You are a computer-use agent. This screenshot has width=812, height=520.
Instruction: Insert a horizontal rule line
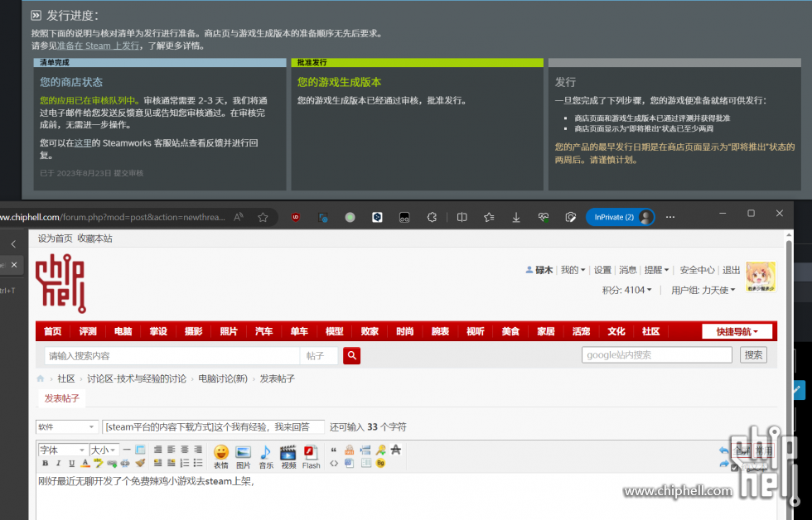(x=127, y=450)
